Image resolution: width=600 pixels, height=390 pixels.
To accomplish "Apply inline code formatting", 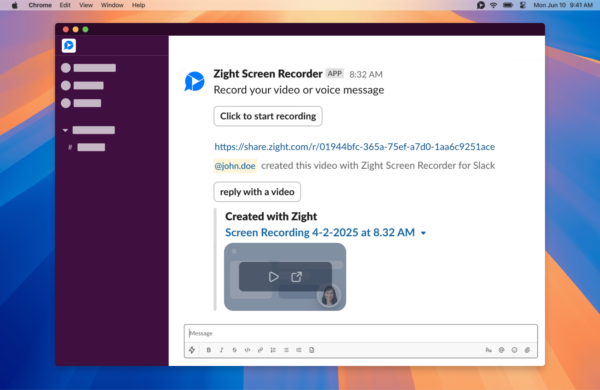I will pyautogui.click(x=247, y=350).
